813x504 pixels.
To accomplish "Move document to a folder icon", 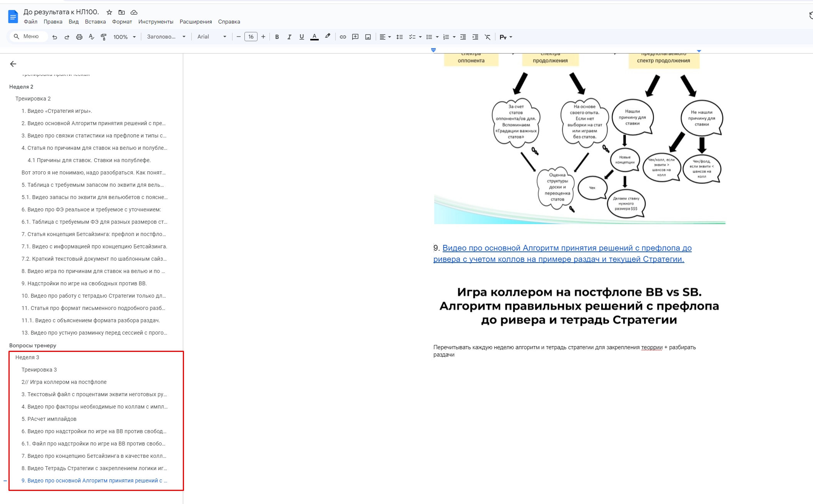I will coord(122,12).
